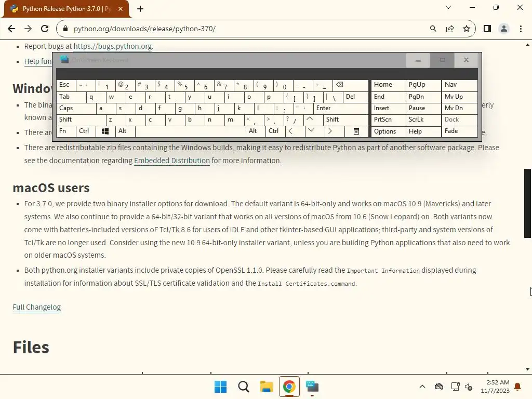The image size is (532, 399).
Task: Reload the Python release page
Action: pos(45,29)
